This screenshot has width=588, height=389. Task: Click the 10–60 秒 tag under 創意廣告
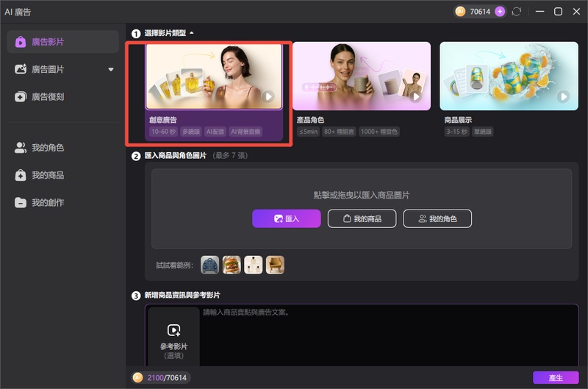tap(163, 132)
